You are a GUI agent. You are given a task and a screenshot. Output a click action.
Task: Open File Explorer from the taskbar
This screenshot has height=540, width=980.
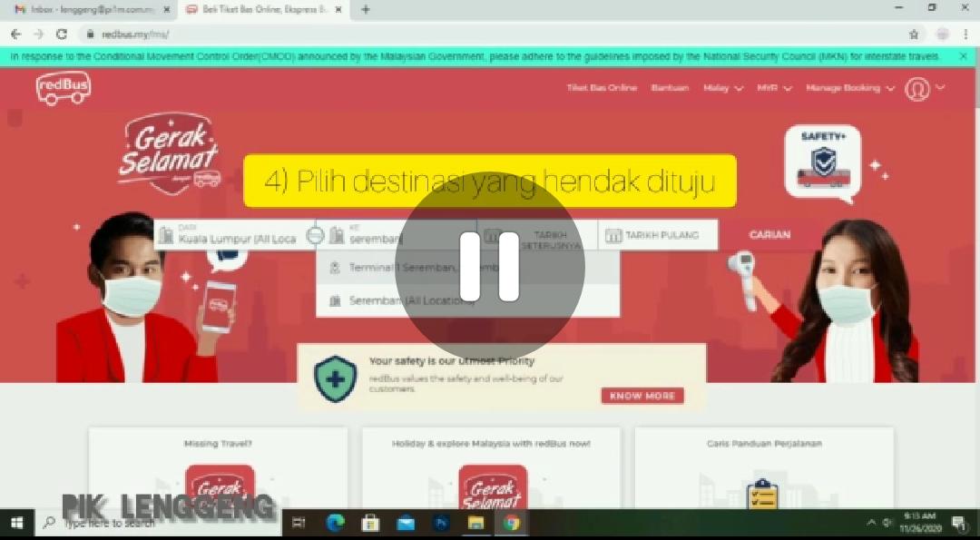point(475,523)
